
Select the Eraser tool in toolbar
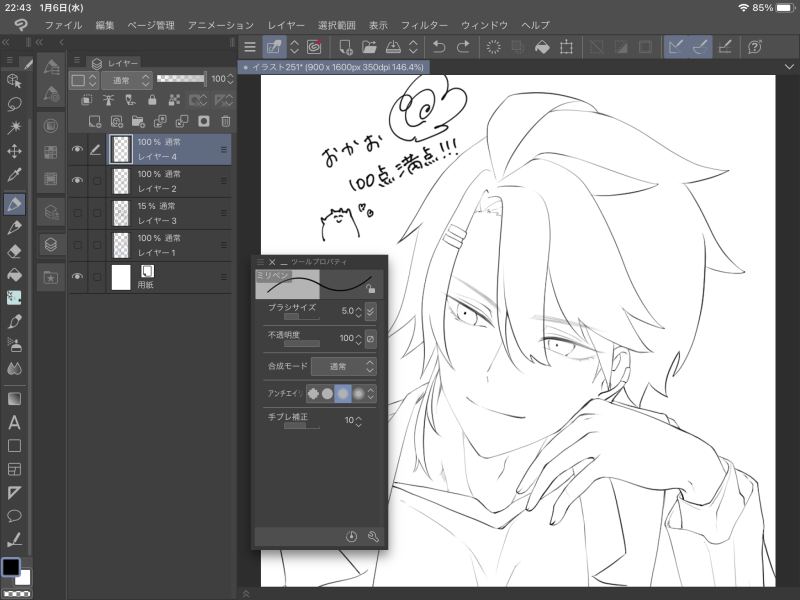(14, 251)
